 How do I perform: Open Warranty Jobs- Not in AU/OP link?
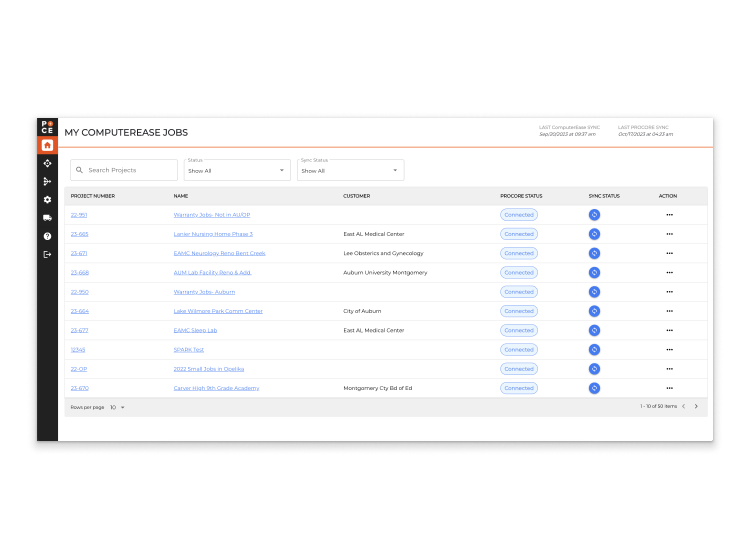tap(212, 215)
